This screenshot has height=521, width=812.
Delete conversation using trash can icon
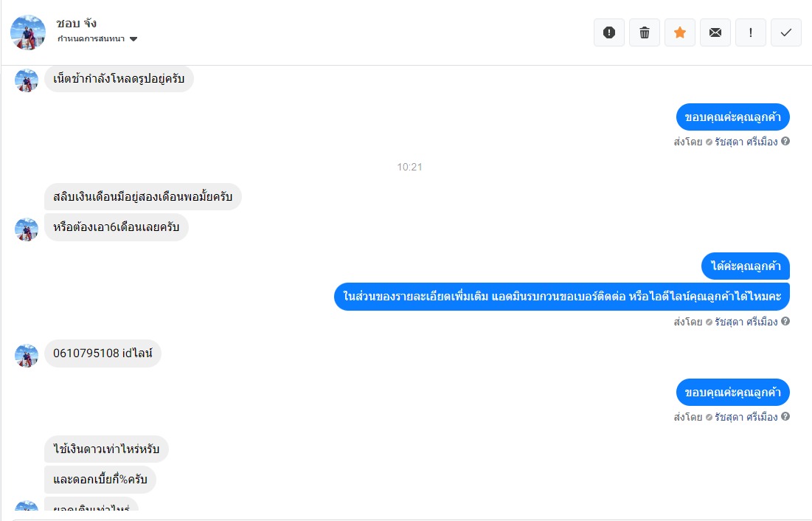pyautogui.click(x=644, y=32)
